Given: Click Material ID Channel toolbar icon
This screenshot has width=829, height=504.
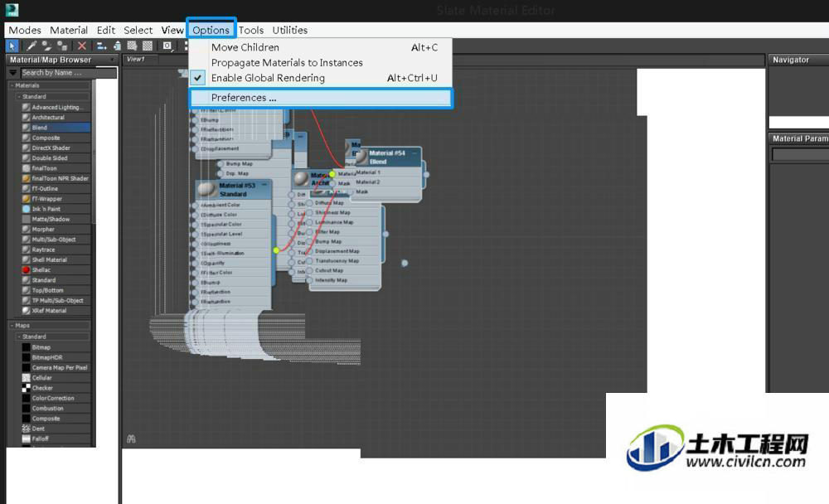Looking at the screenshot, I should pyautogui.click(x=167, y=46).
